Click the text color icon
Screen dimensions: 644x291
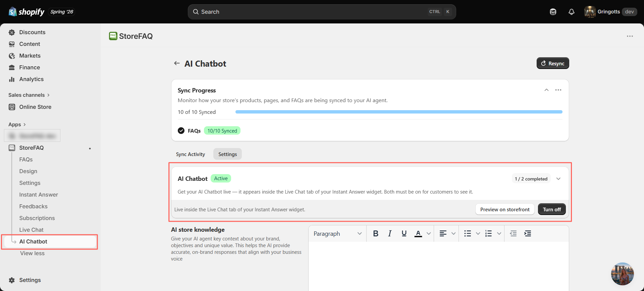(418, 233)
